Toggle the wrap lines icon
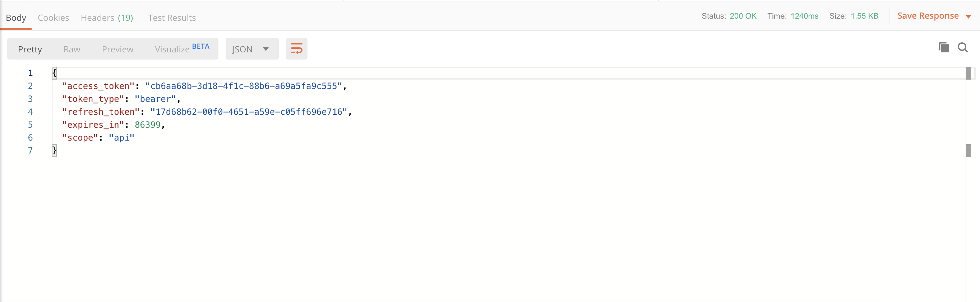The image size is (980, 302). (296, 49)
